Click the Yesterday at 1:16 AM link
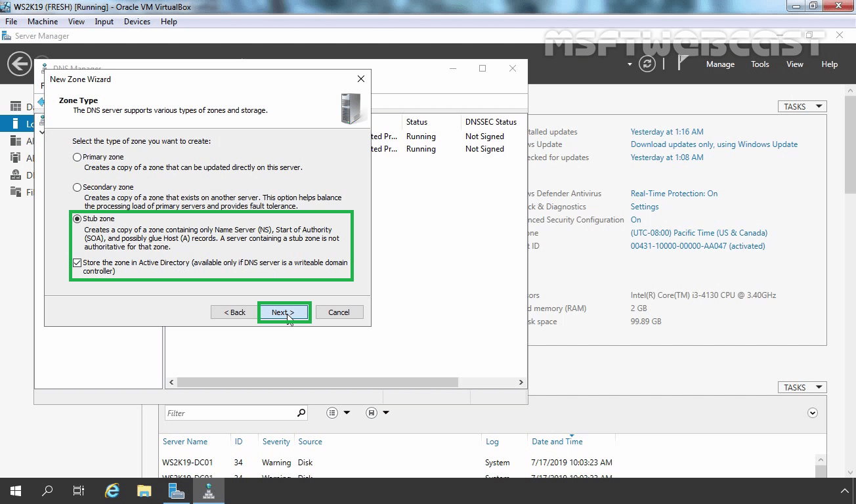This screenshot has width=856, height=504. tap(667, 131)
